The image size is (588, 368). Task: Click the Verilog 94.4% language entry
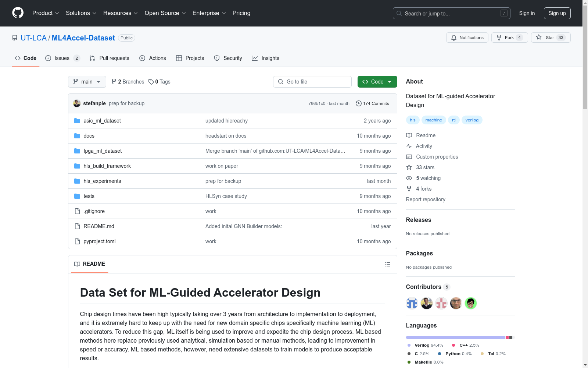(425, 345)
